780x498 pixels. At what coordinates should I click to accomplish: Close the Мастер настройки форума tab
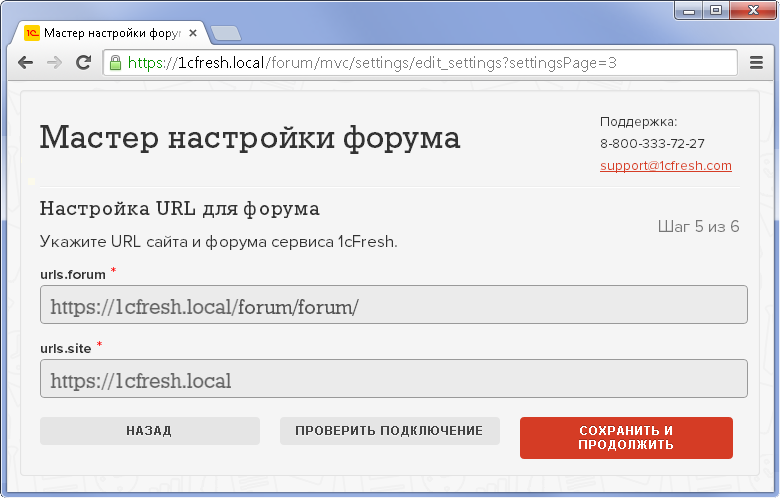coord(193,33)
